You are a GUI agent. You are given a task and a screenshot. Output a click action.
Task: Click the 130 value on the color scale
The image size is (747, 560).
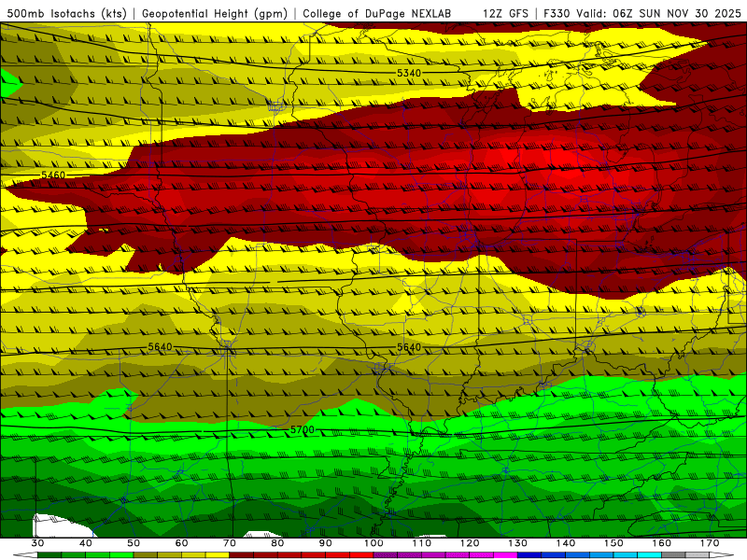coord(517,543)
